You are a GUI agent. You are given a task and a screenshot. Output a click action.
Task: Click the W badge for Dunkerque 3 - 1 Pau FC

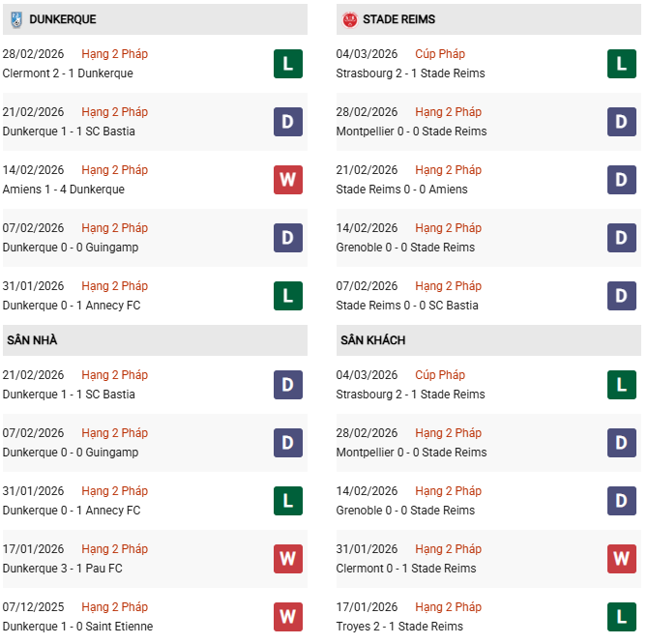(288, 559)
